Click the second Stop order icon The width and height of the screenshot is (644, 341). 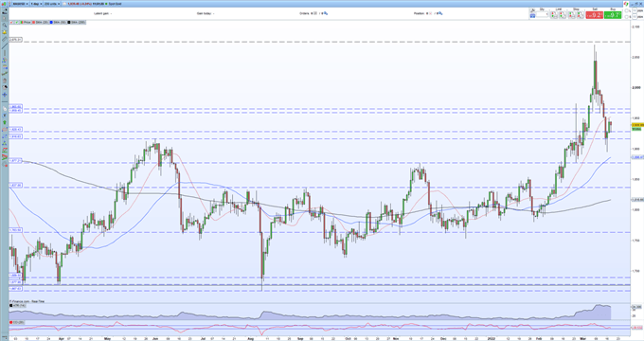[x=580, y=15]
